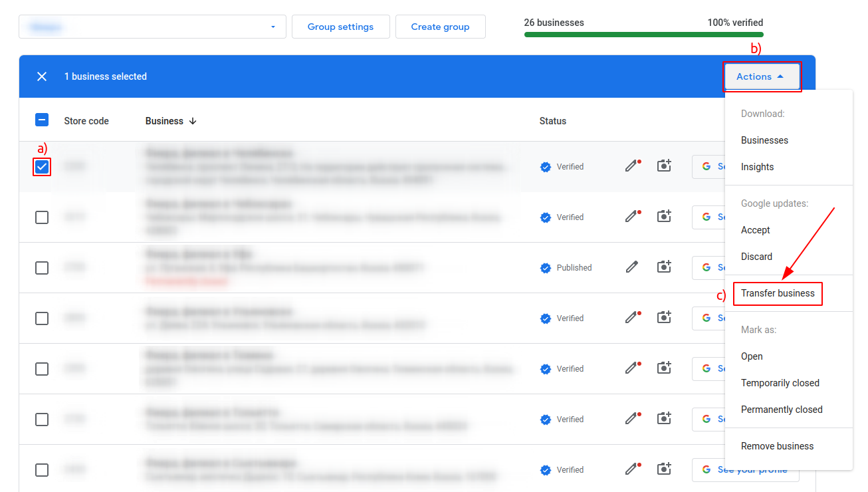868x492 pixels.
Task: Click the 'Published' status text
Action: tap(574, 268)
